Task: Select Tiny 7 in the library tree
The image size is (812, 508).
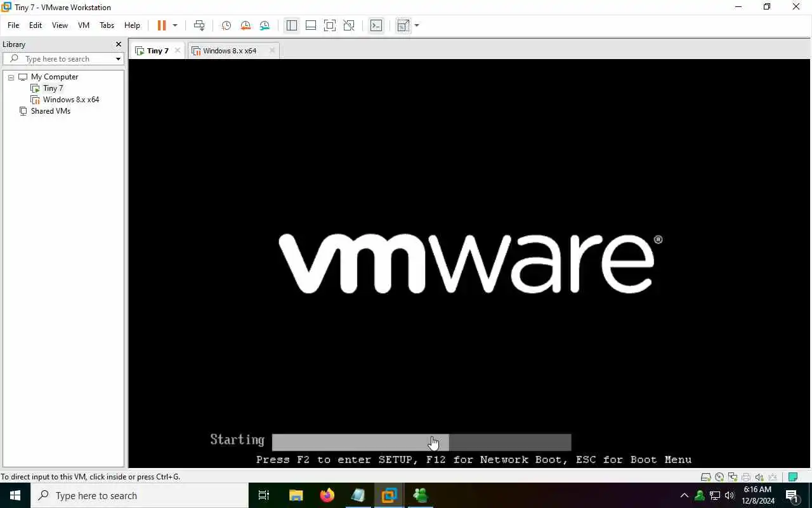Action: (53, 88)
